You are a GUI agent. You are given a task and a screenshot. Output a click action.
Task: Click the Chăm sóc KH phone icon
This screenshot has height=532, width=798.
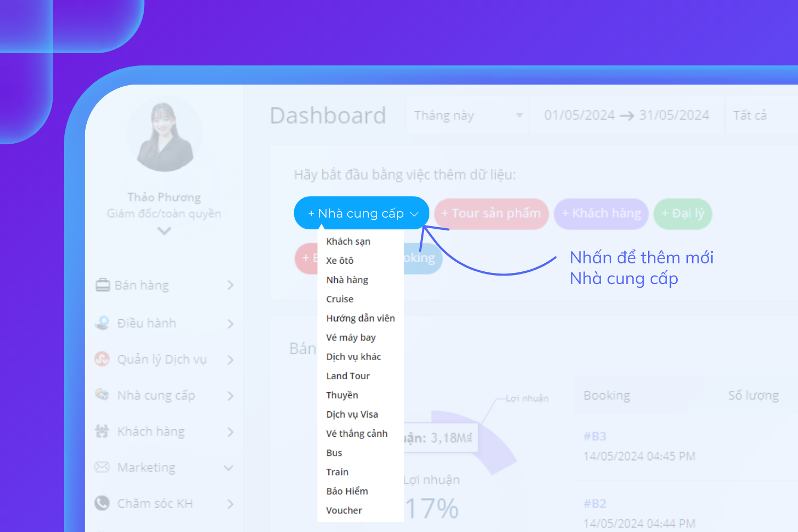tap(102, 503)
